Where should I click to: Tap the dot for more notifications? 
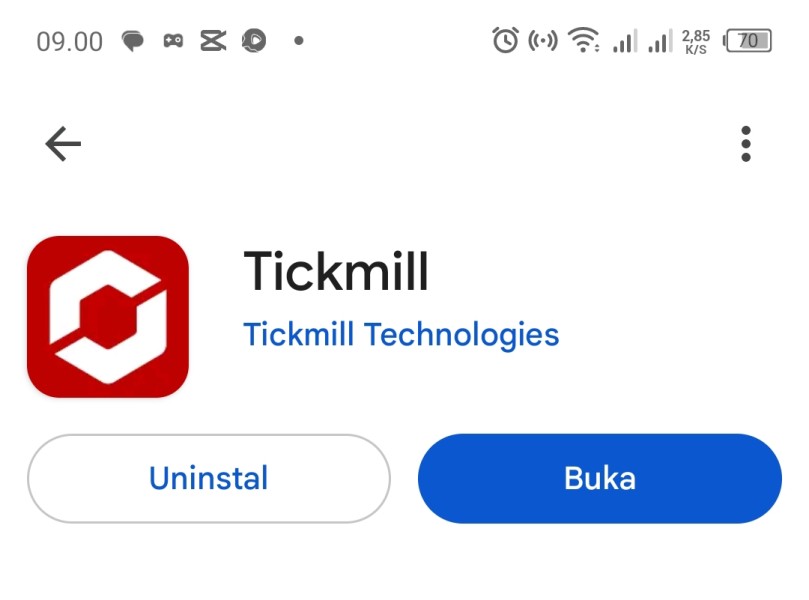(x=298, y=41)
